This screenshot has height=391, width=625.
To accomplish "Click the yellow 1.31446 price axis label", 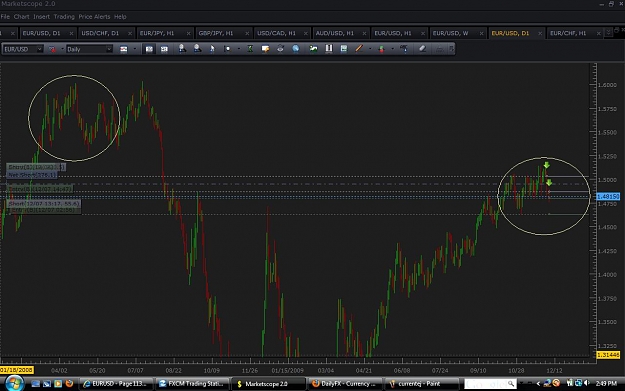I will [608, 355].
